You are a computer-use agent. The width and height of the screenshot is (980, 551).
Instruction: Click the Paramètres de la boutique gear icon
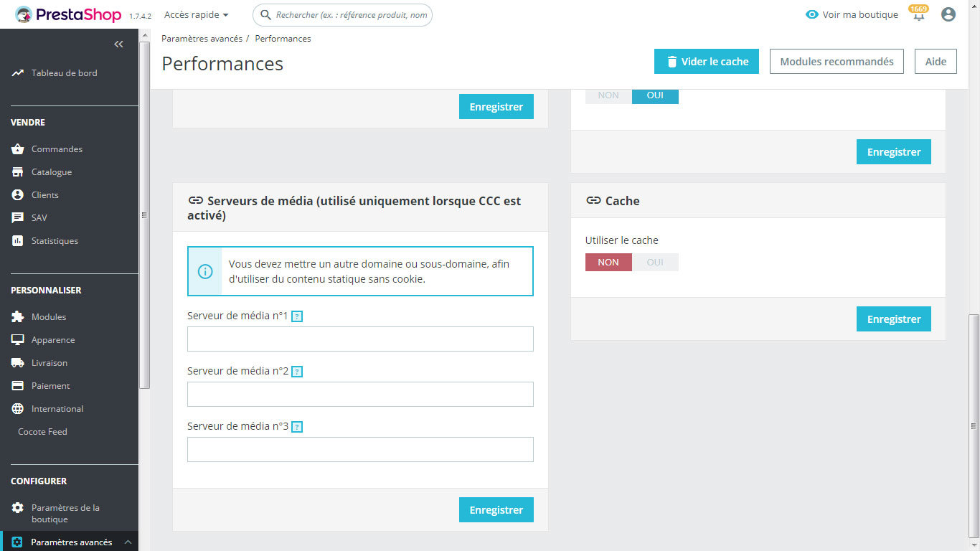18,508
